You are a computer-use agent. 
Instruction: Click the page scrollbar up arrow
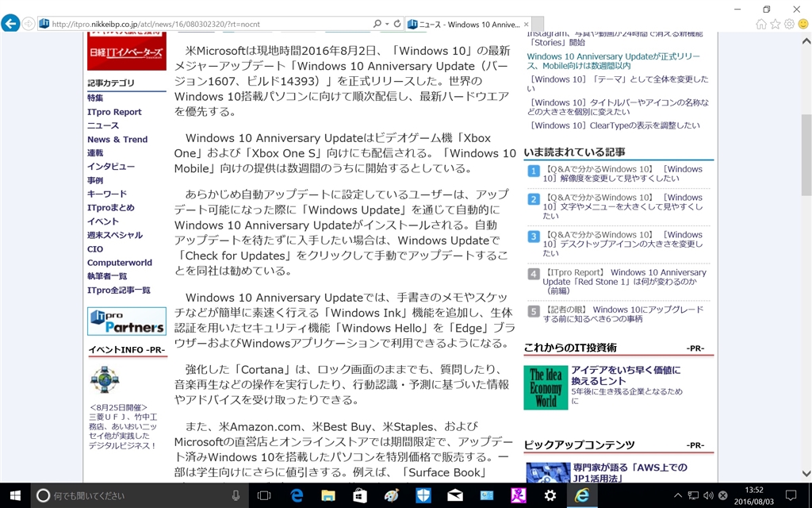click(806, 41)
